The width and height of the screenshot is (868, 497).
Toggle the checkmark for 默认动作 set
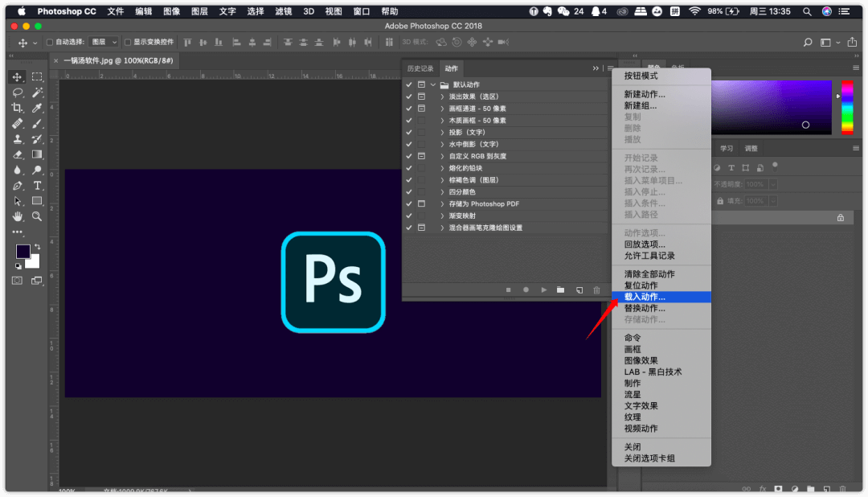409,84
